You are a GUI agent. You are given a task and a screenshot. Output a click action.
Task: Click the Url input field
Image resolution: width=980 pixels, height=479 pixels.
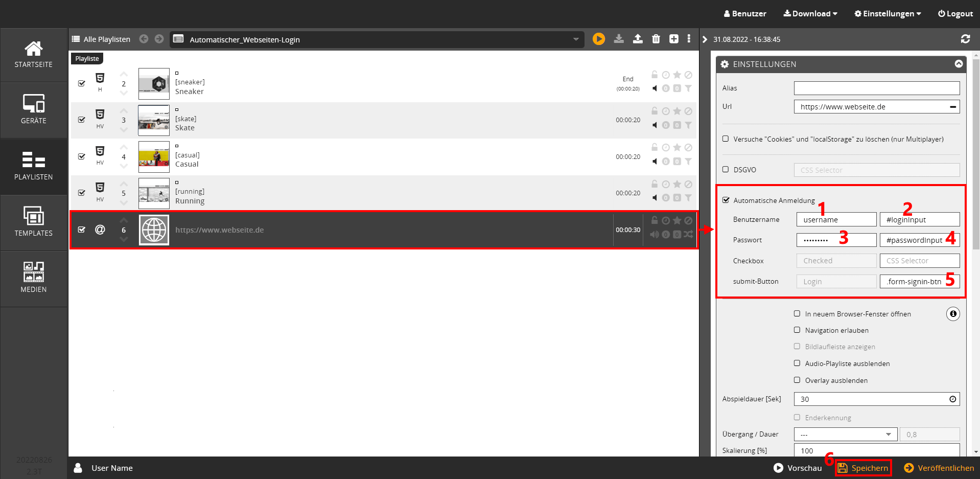point(871,107)
